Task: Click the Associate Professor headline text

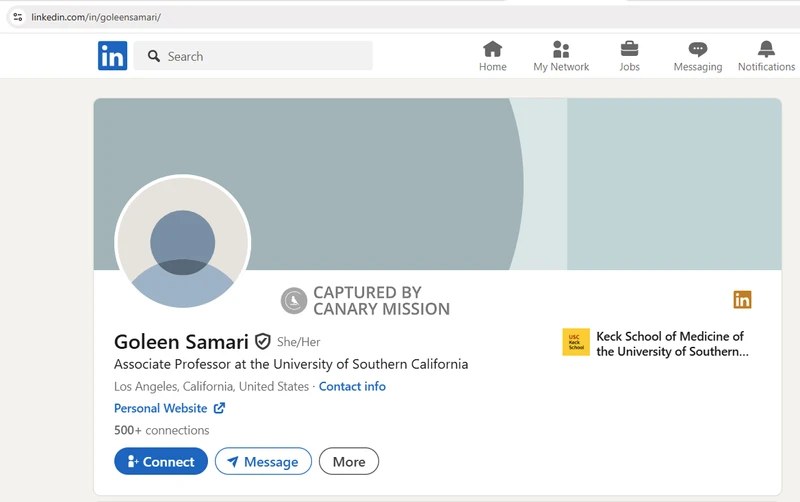Action: click(x=291, y=364)
